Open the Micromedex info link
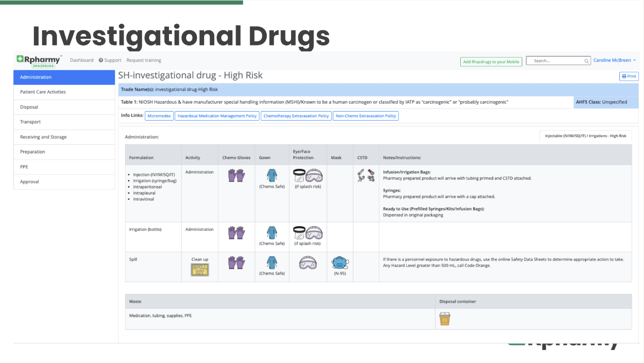The height and width of the screenshot is (363, 644). coord(159,116)
